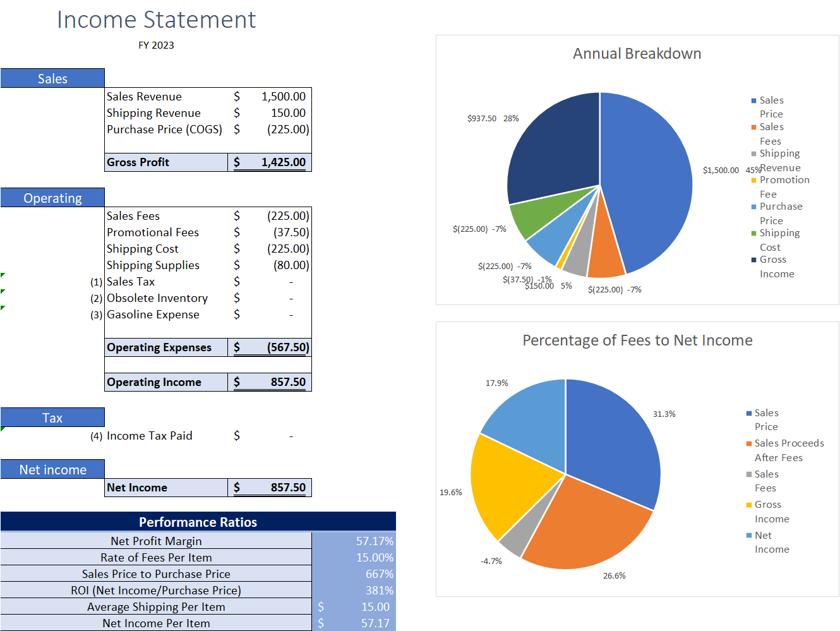Click the green flag indicator below the Tax header
This screenshot has width=840, height=631.
(4, 430)
